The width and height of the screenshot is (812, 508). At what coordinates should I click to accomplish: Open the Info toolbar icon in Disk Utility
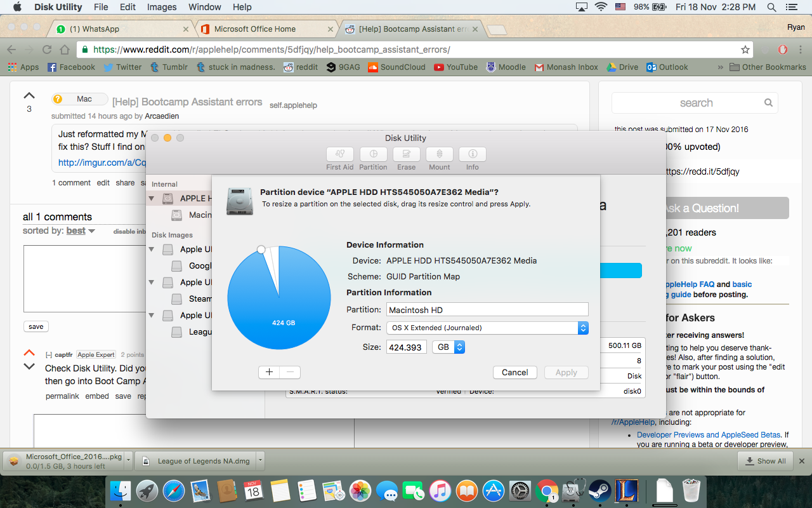point(473,154)
